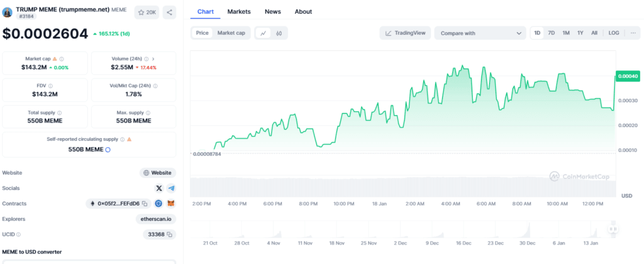Set chart range to 1M
The height and width of the screenshot is (264, 644).
click(x=566, y=33)
